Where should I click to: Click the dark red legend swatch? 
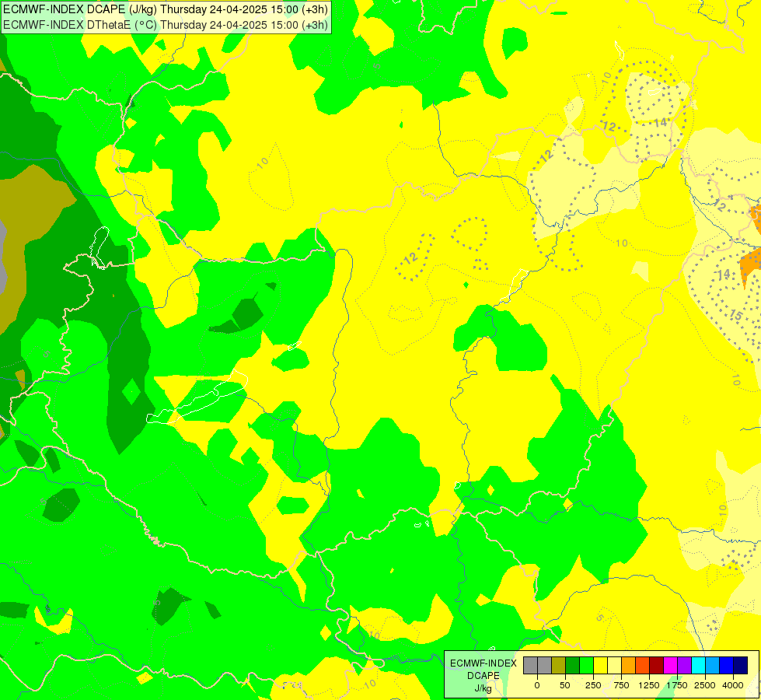click(x=656, y=666)
